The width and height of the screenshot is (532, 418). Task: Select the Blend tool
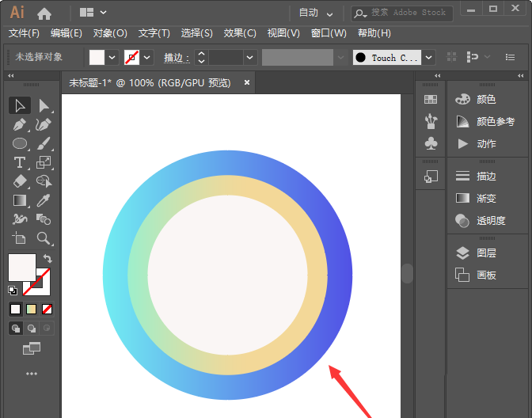point(44,219)
